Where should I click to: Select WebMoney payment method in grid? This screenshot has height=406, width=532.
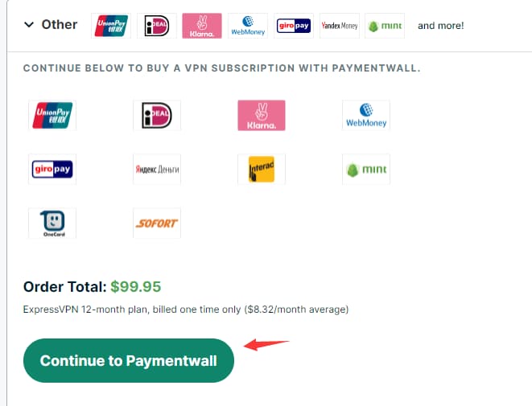tap(366, 116)
